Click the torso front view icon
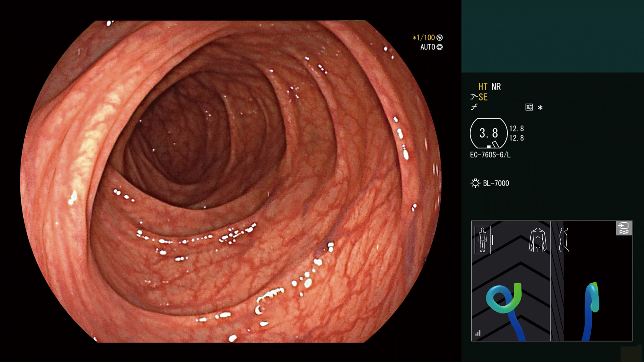The height and width of the screenshot is (362, 644). 538,240
